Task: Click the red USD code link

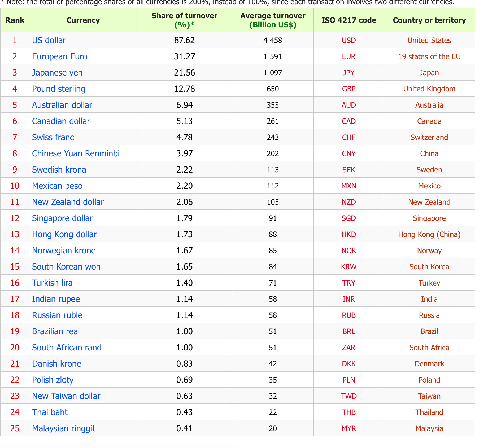Action: [x=348, y=40]
